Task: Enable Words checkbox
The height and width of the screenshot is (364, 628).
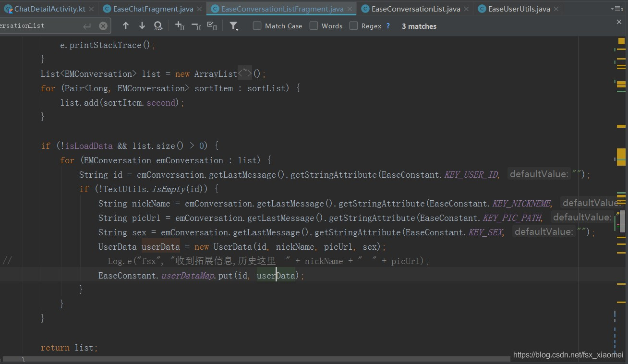Action: tap(314, 26)
